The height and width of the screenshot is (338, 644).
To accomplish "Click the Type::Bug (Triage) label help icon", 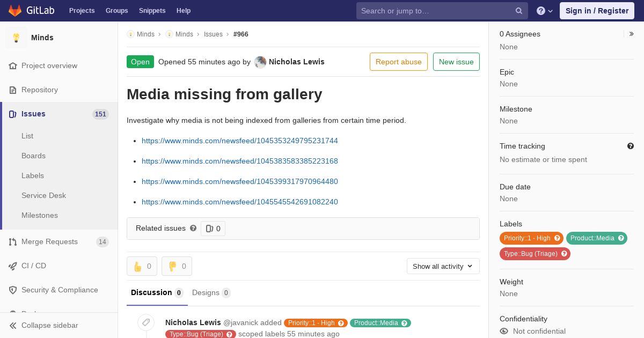I will (564, 254).
